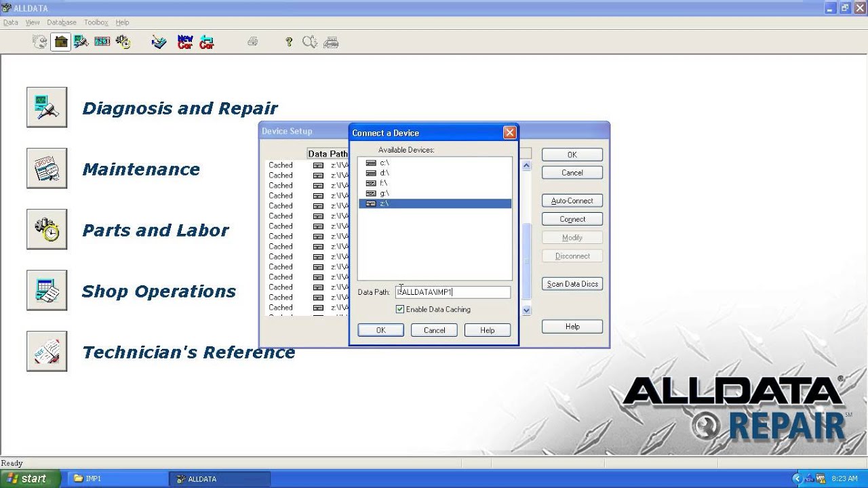Select the z:\ drive in Available Devices
Image resolution: width=868 pixels, height=488 pixels.
click(435, 203)
